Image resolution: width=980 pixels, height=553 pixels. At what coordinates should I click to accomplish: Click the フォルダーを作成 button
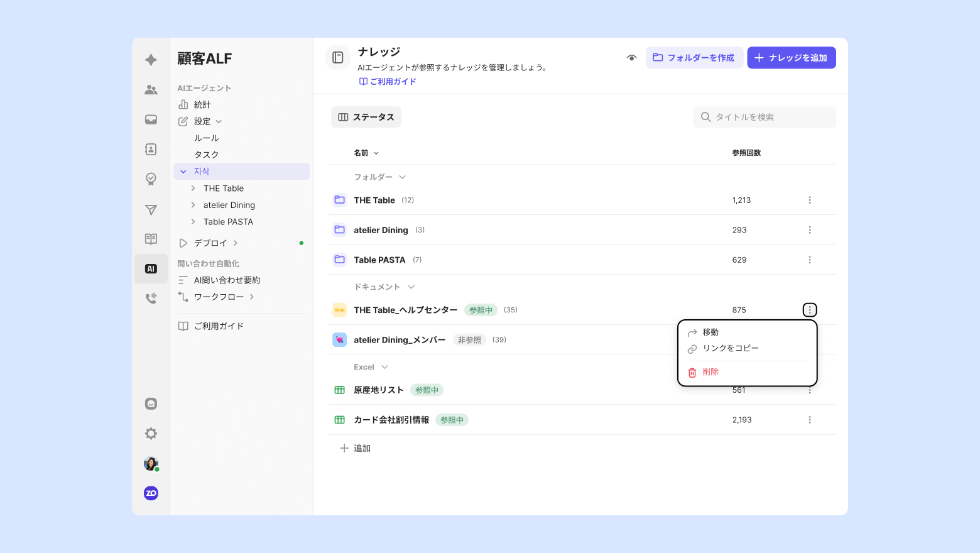694,58
